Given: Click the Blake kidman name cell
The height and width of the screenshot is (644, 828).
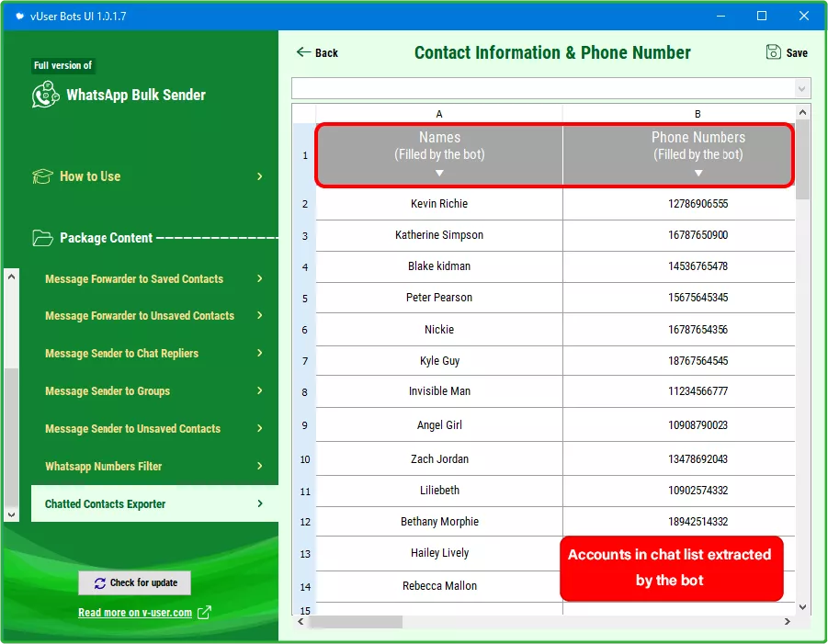Looking at the screenshot, I should tap(439, 266).
